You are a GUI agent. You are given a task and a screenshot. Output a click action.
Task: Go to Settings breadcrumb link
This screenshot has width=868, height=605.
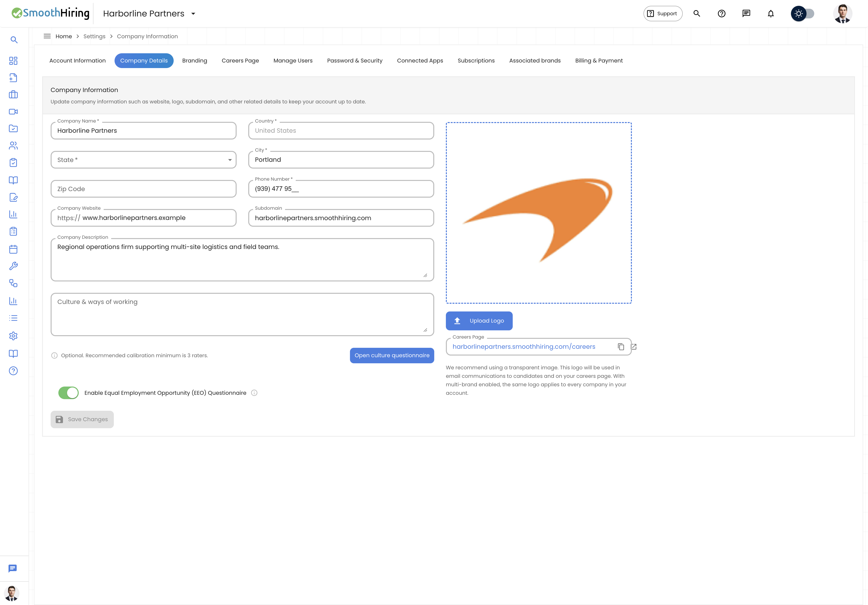click(94, 36)
